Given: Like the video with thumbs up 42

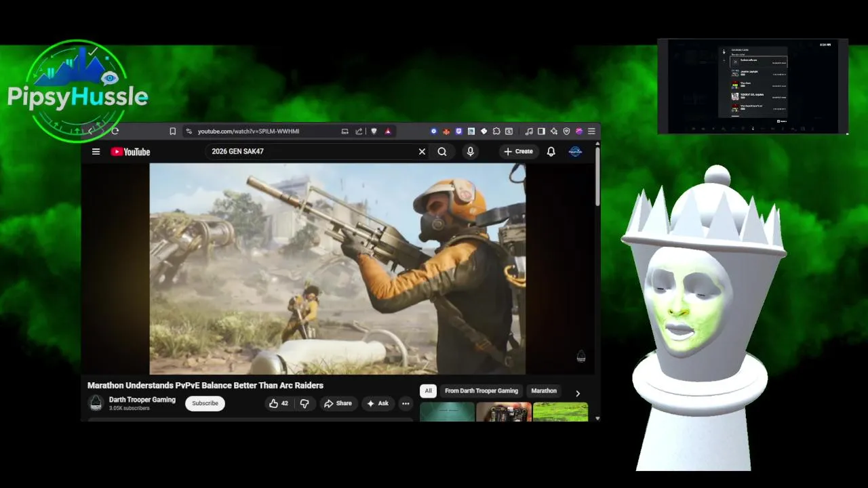Looking at the screenshot, I should coord(279,403).
